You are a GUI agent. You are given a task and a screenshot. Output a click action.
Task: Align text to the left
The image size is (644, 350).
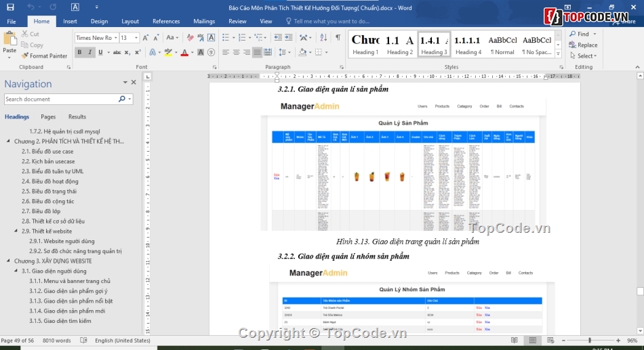coord(226,53)
